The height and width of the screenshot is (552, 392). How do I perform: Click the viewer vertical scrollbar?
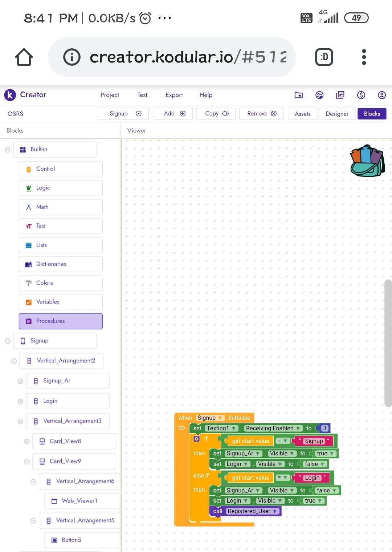(x=388, y=343)
